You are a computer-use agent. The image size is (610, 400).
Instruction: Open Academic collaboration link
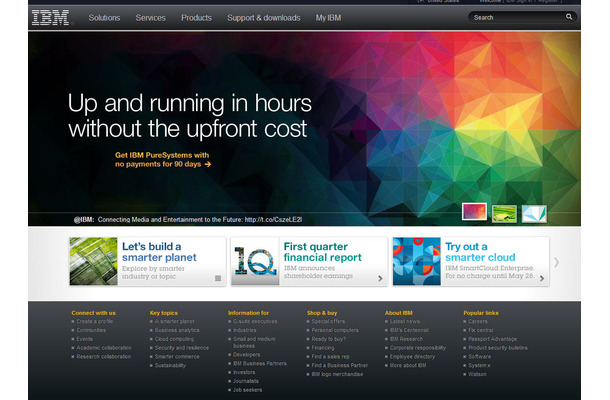pyautogui.click(x=104, y=348)
